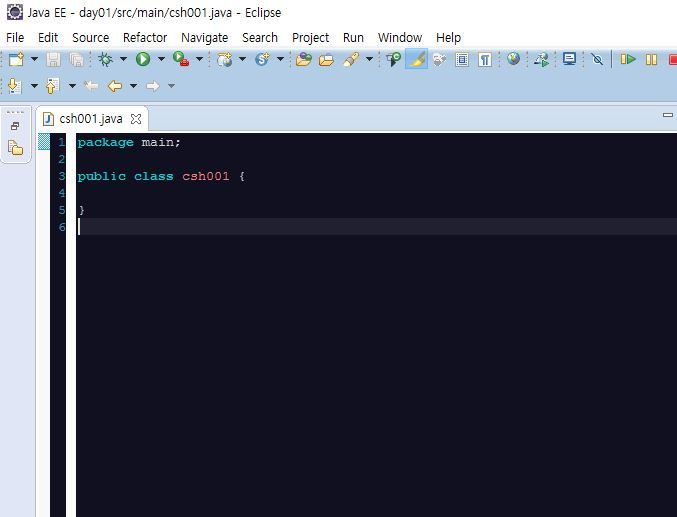Expand the Back history dropdown arrow
The height and width of the screenshot is (517, 677).
[133, 86]
